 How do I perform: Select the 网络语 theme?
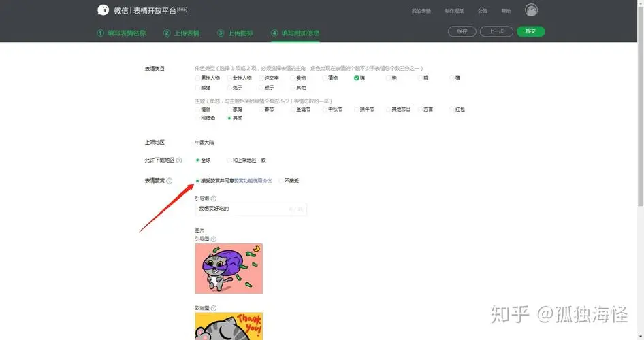click(x=197, y=118)
